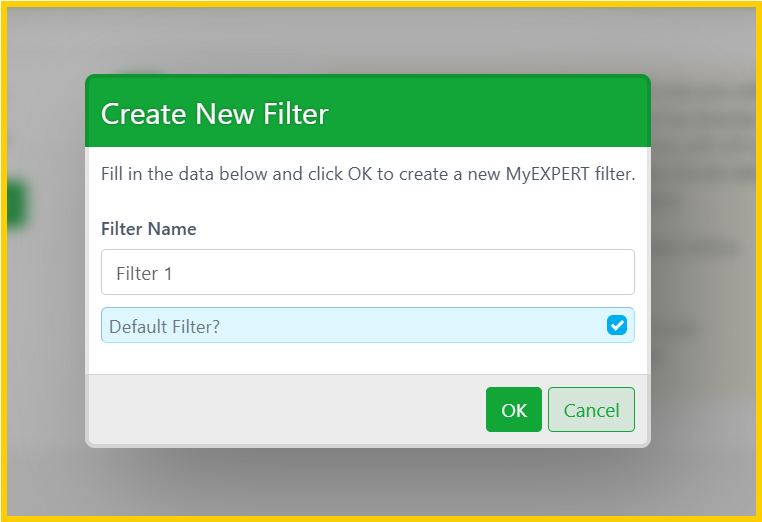762x522 pixels.
Task: Cancel the new filter dialog
Action: coord(591,410)
